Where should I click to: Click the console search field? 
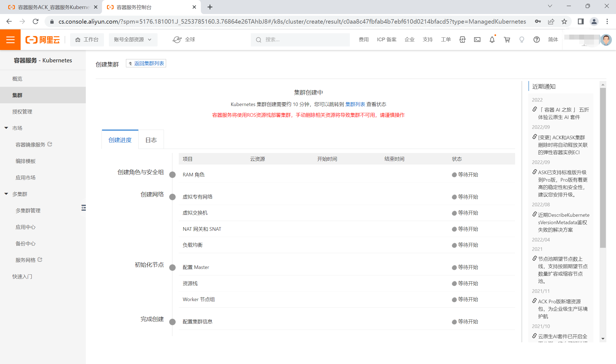tap(300, 40)
